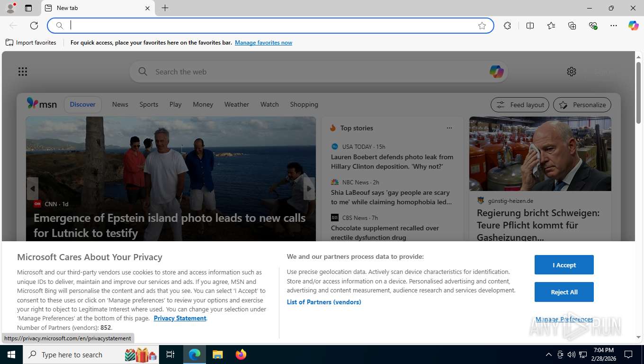Open Task View on taskbar
644x364 pixels.
pos(170,355)
